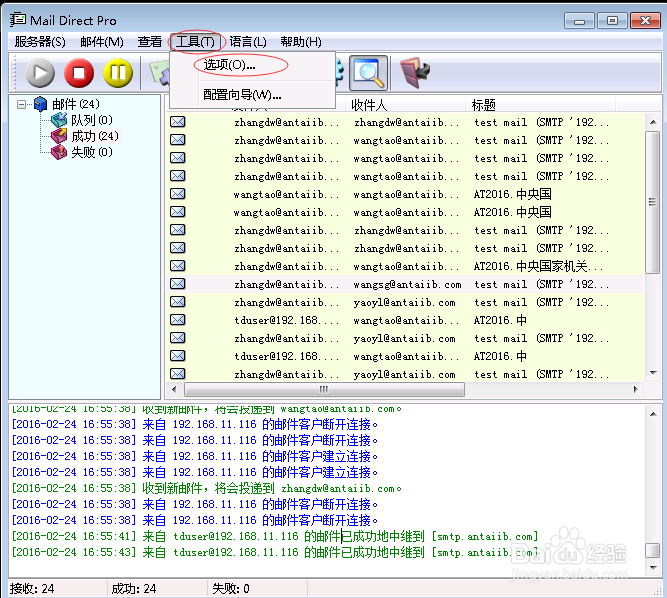Click the 失败 (0) icon in tree
The width and height of the screenshot is (667, 598).
click(59, 152)
